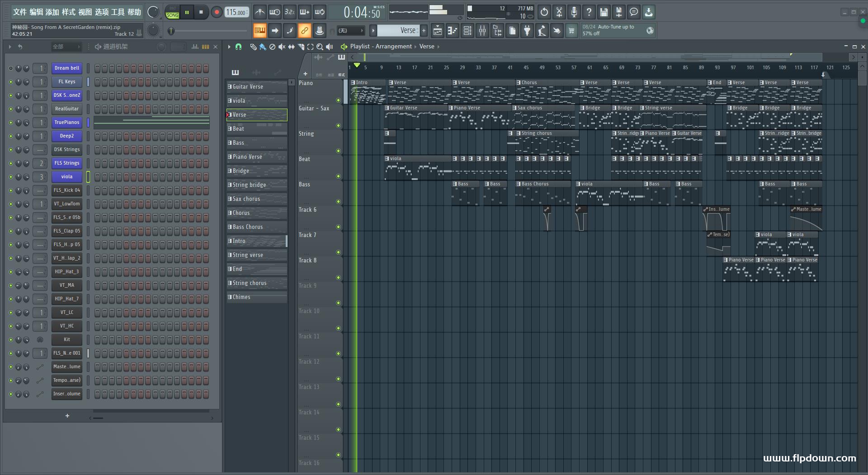Screen dimensions: 868x475
Task: Select the playlist draw pencil tool
Action: (253, 47)
